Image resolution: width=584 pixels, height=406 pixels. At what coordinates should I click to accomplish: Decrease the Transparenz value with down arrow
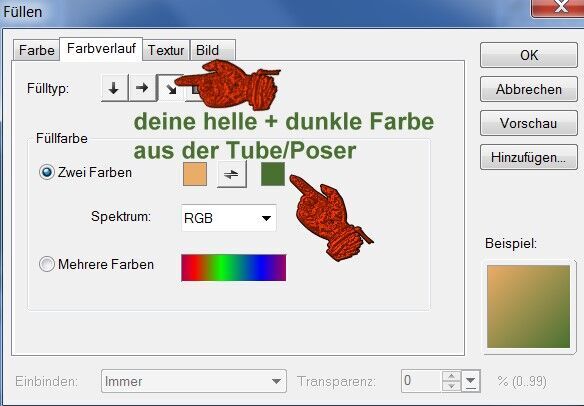[451, 386]
